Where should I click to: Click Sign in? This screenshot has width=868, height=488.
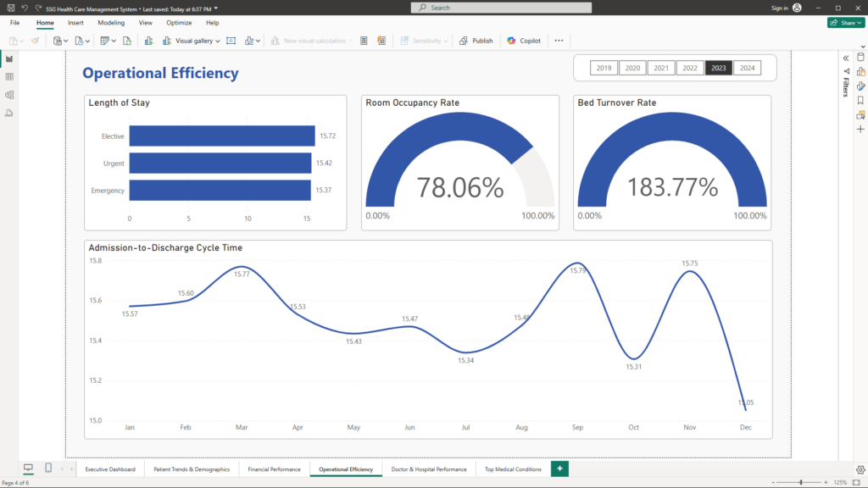point(779,8)
